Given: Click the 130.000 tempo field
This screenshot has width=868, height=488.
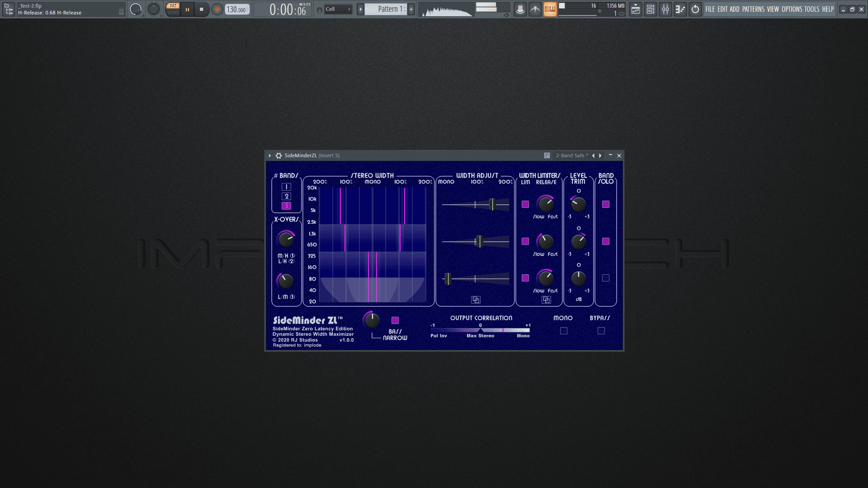Looking at the screenshot, I should pos(237,9).
